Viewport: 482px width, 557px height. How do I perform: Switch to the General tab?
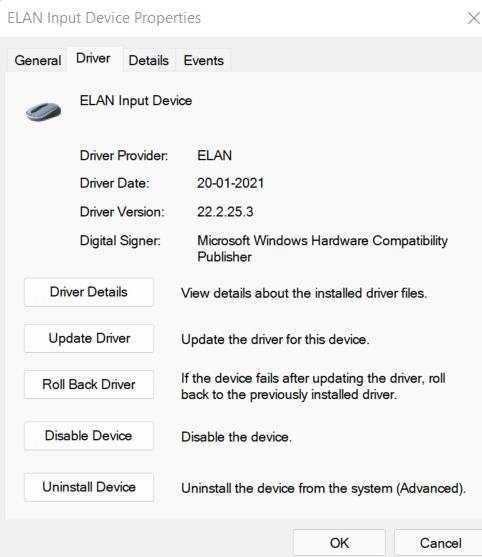click(38, 60)
